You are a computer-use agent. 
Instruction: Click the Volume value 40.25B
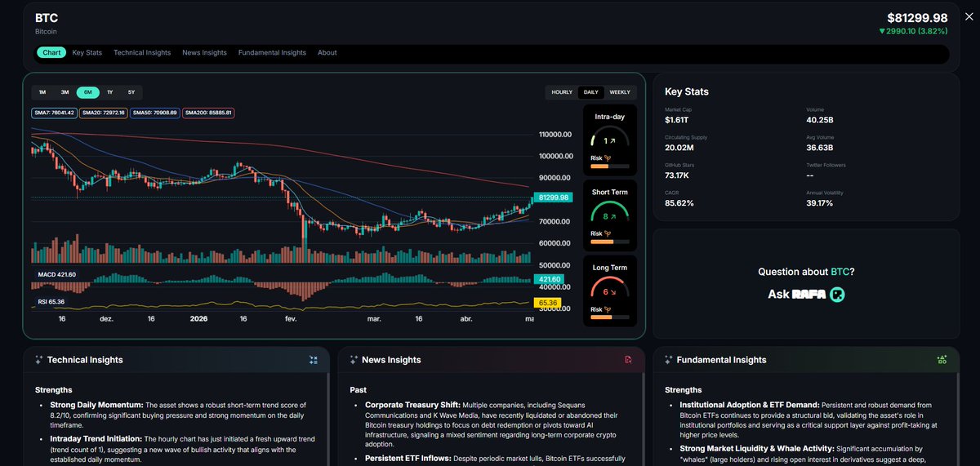pos(820,120)
